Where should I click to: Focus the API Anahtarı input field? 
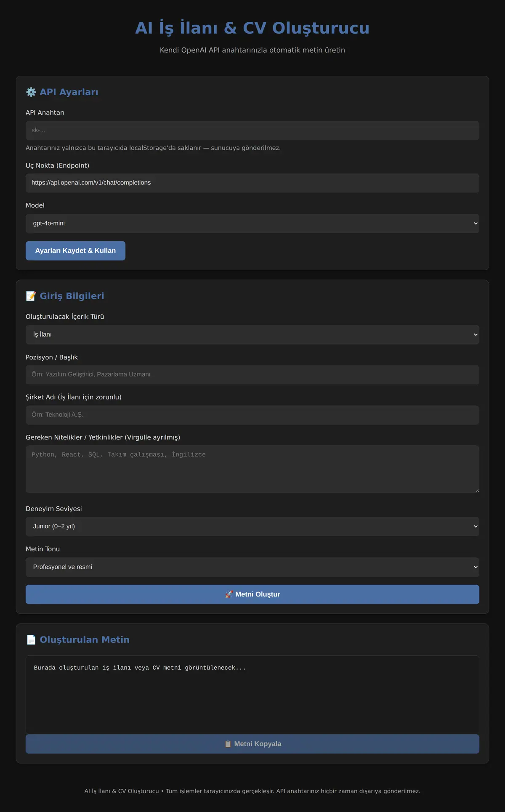click(x=252, y=131)
